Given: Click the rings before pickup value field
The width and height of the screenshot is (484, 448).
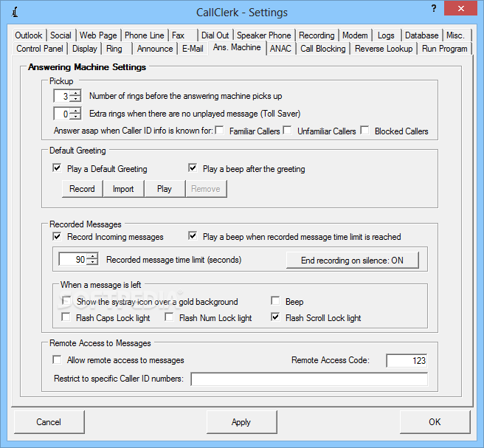Looking at the screenshot, I should click(62, 96).
